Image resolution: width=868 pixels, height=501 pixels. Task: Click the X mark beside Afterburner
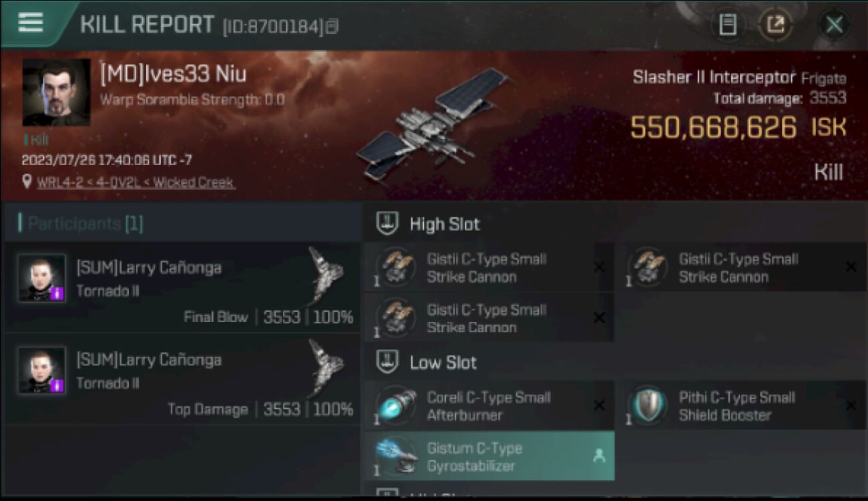[x=599, y=405]
